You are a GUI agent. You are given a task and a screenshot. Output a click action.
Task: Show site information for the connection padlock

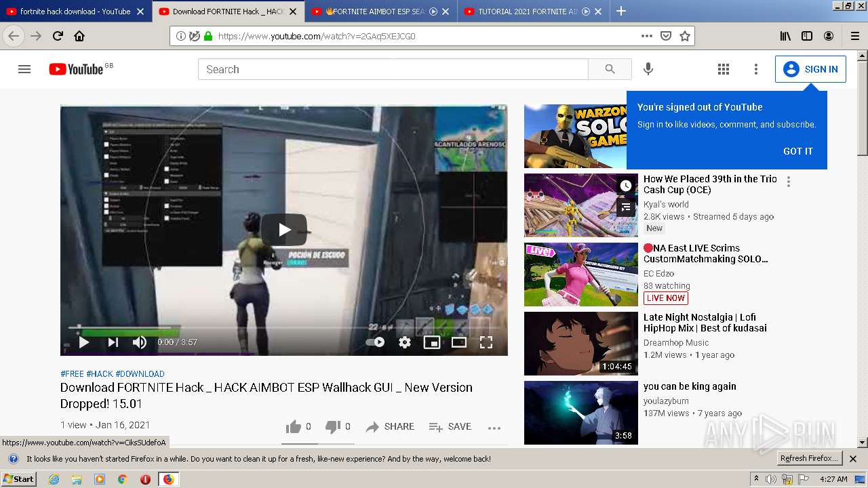point(208,36)
